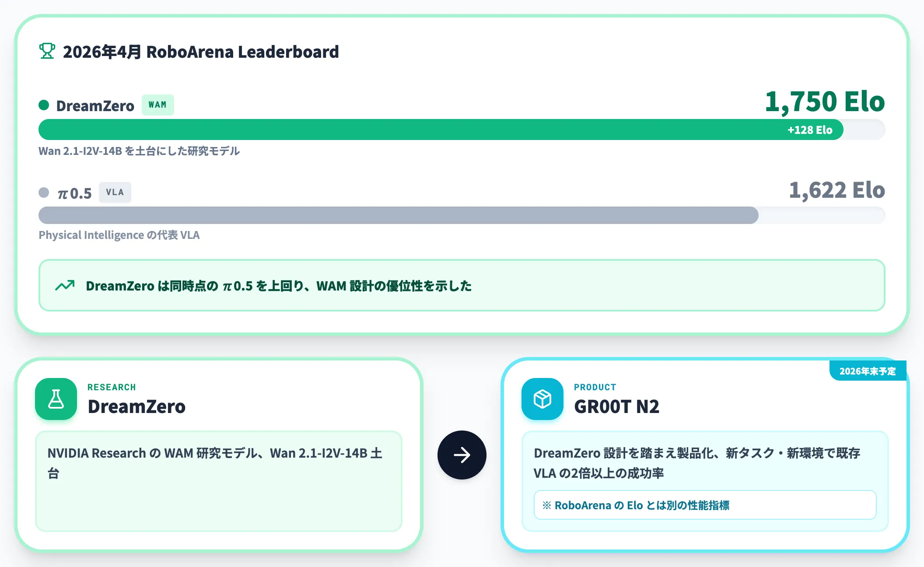Click the GR00T N2 title
This screenshot has width=924, height=567.
tap(616, 406)
